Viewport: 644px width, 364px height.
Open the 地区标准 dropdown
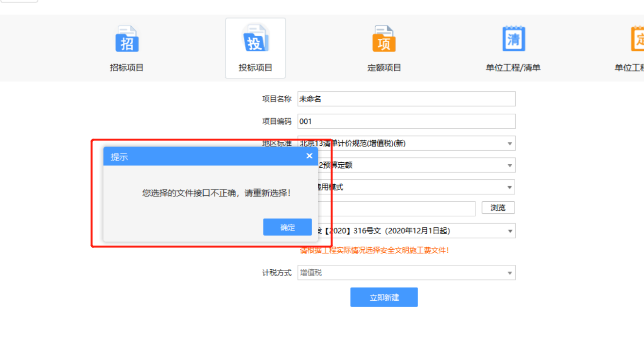coord(509,143)
